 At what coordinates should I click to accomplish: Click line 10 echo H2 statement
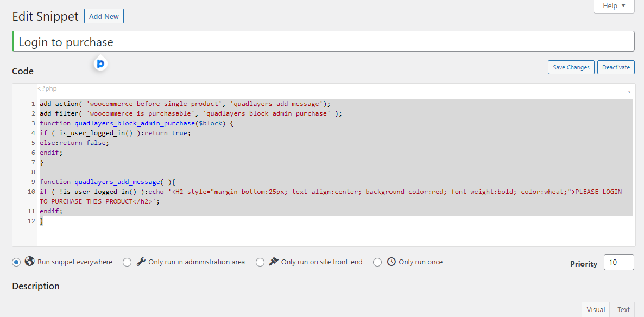[x=331, y=192]
